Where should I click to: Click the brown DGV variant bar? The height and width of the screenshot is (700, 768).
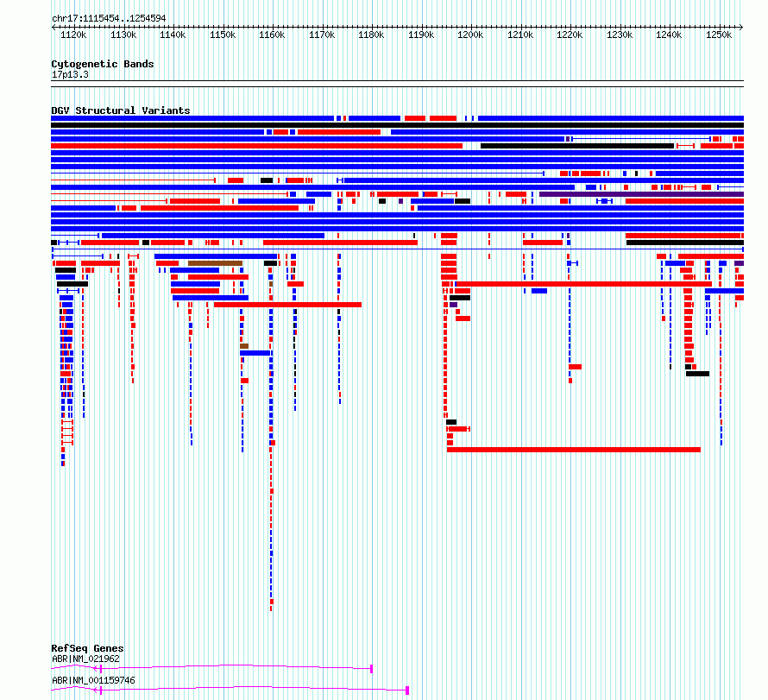(x=215, y=263)
